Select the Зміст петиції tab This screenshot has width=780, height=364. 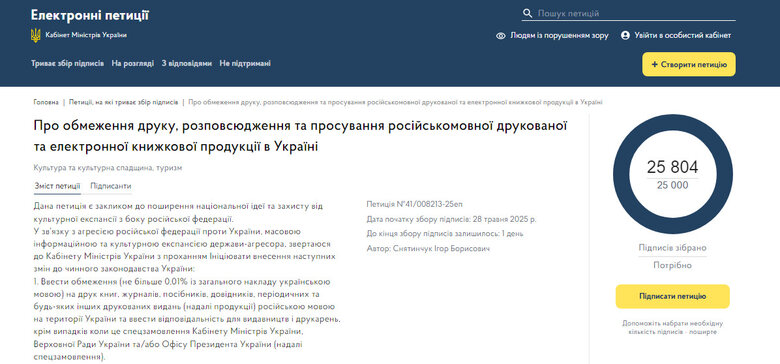pos(57,186)
